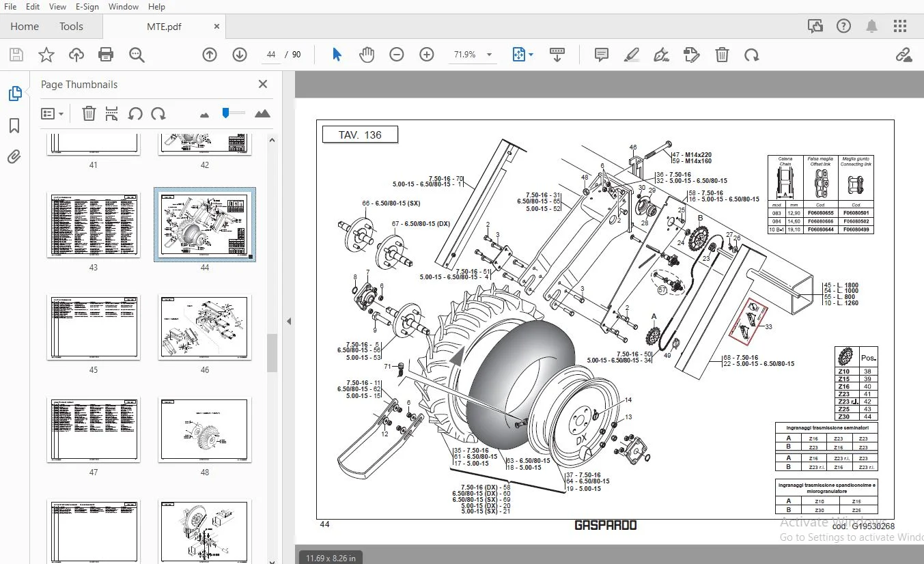
Task: Click the page size 11.69 x 8.26 in label
Action: 331,558
